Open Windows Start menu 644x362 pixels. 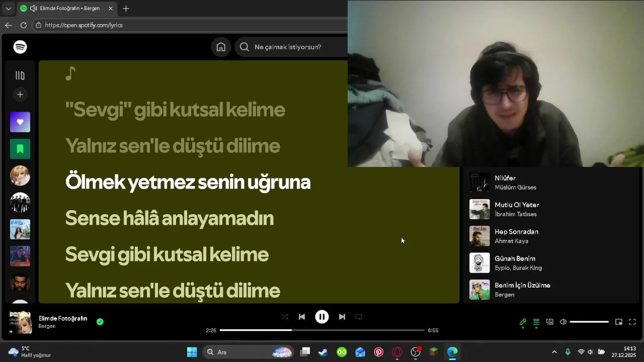[x=192, y=352]
